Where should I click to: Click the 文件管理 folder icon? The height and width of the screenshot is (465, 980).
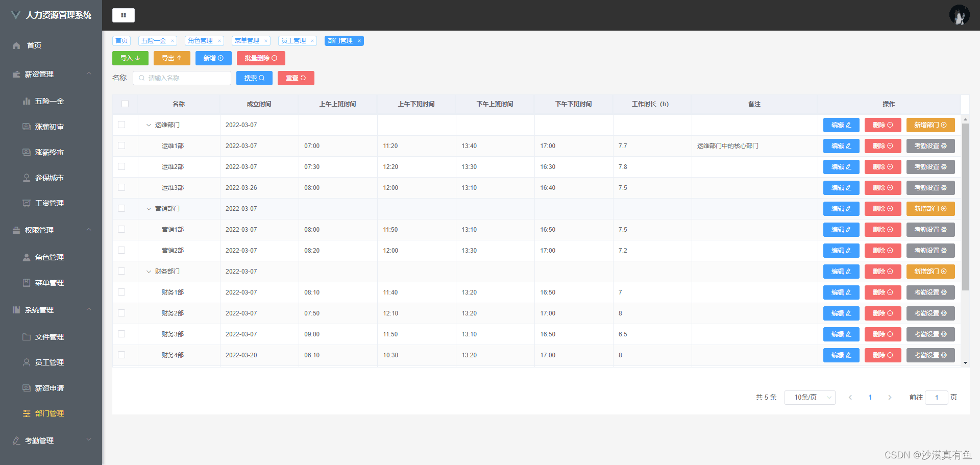tap(27, 337)
